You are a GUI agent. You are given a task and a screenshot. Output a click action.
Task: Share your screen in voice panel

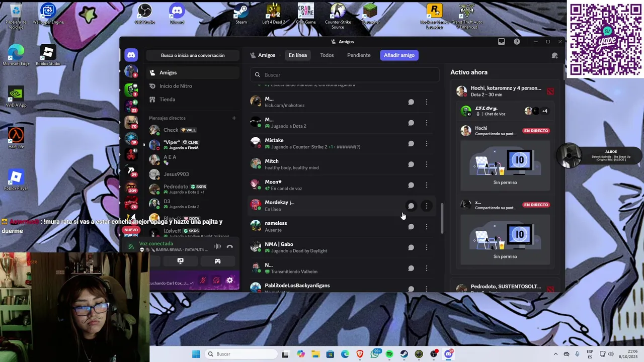(180, 261)
